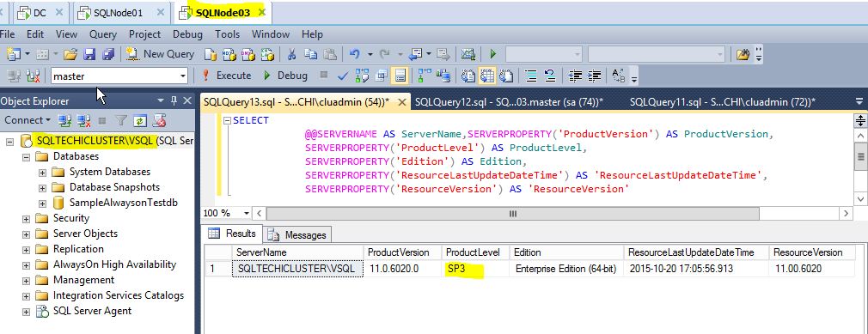Toggle Results to Text mode

pos(468,76)
